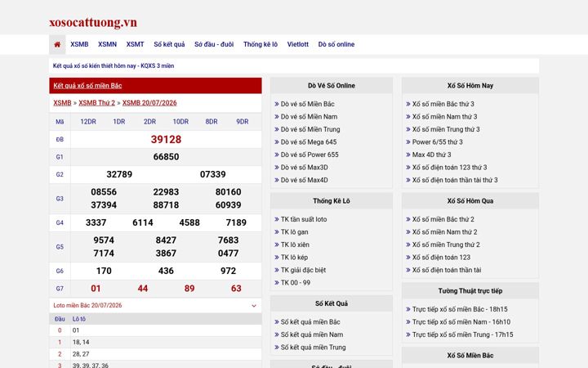Open Dò vé số Miền Trung link
588x368 pixels.
[x=310, y=129]
